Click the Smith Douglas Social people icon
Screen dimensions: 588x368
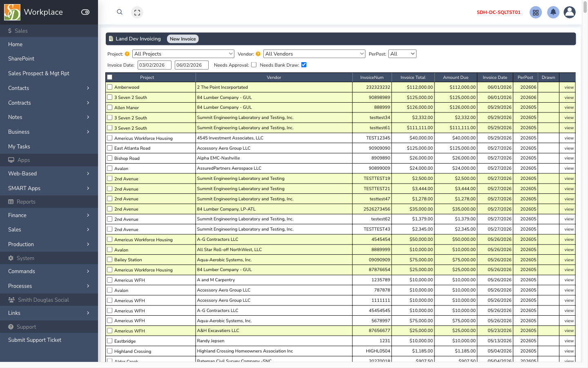click(x=11, y=300)
